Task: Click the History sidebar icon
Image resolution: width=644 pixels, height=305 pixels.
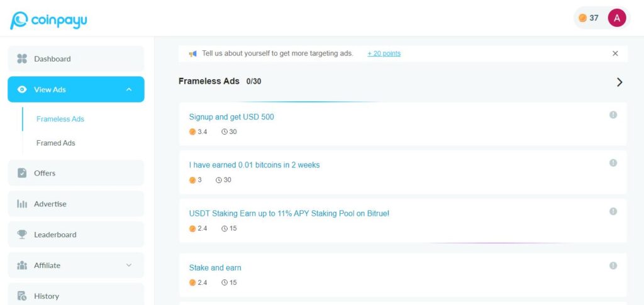Action: [22, 296]
